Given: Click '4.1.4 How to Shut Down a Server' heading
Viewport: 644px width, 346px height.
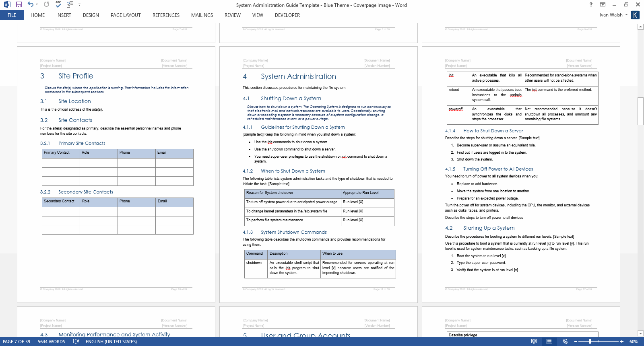Looking at the screenshot, I should click(484, 131).
